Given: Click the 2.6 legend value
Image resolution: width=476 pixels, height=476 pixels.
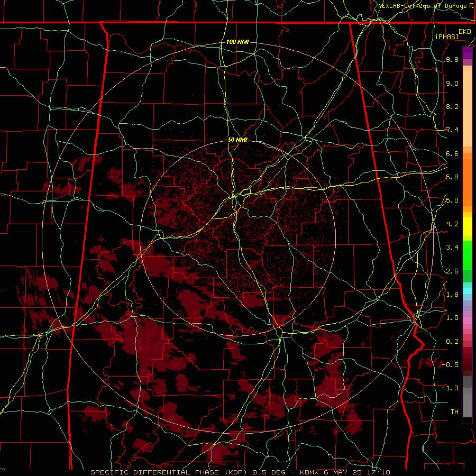Looking at the screenshot, I should click(x=452, y=271).
